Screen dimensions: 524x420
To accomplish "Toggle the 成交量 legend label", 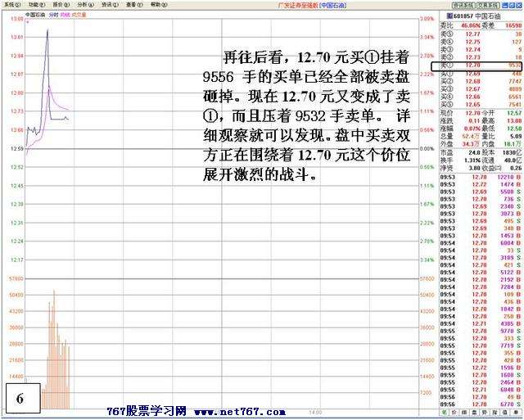I will [79, 15].
